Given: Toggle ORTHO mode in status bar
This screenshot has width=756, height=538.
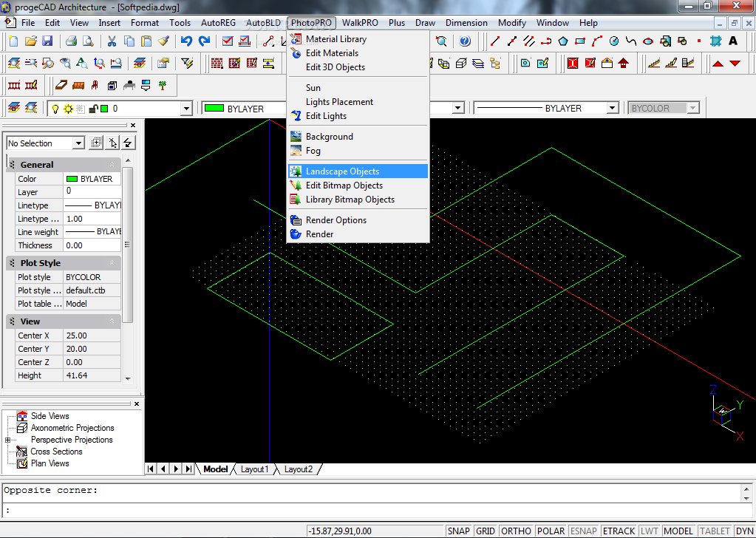Looking at the screenshot, I should click(x=516, y=531).
